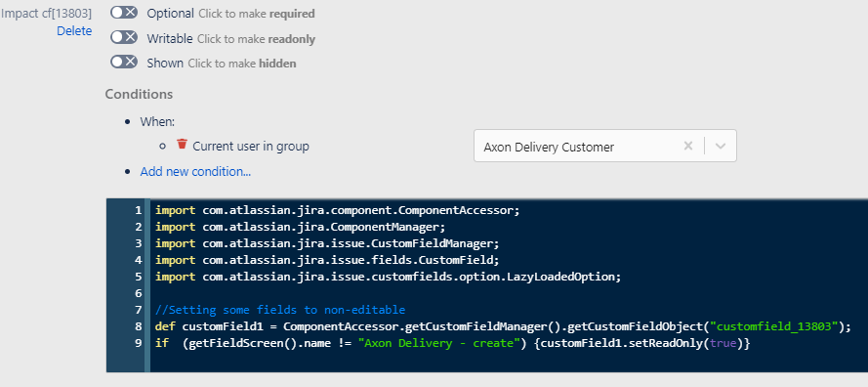Viewport: 868px width, 387px height.
Task: Click line number 6 in the editor gutter
Action: [x=138, y=293]
